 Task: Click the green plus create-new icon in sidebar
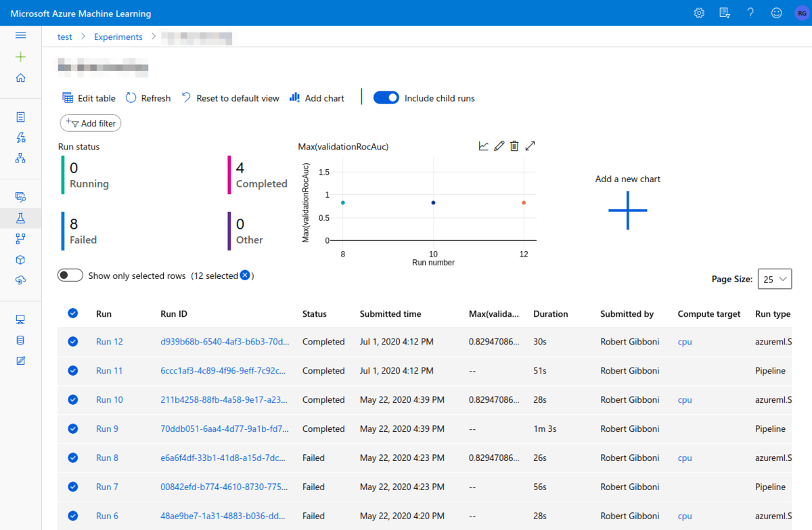(20, 57)
